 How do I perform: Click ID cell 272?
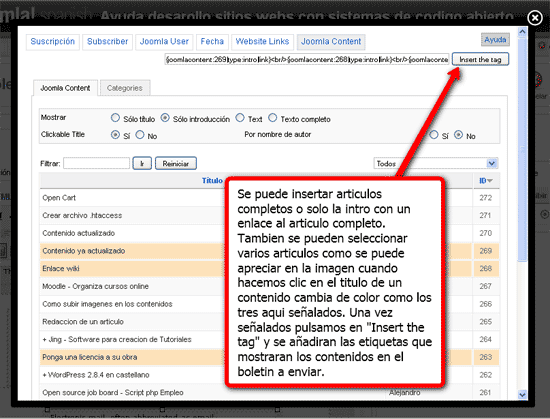486,198
